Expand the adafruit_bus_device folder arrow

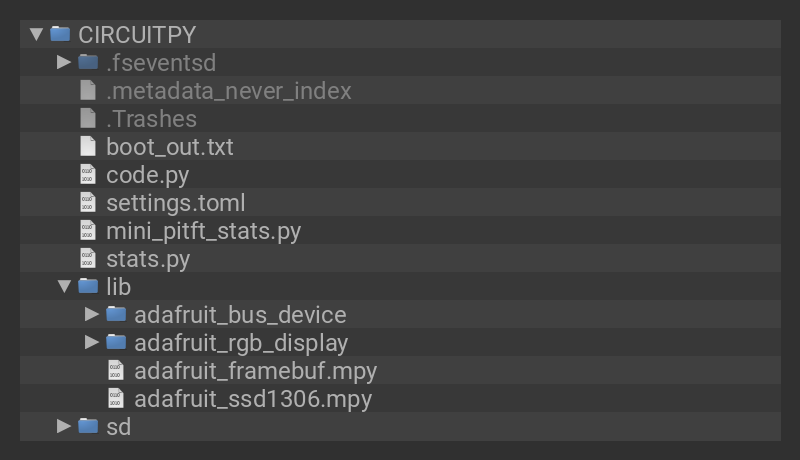coord(92,314)
